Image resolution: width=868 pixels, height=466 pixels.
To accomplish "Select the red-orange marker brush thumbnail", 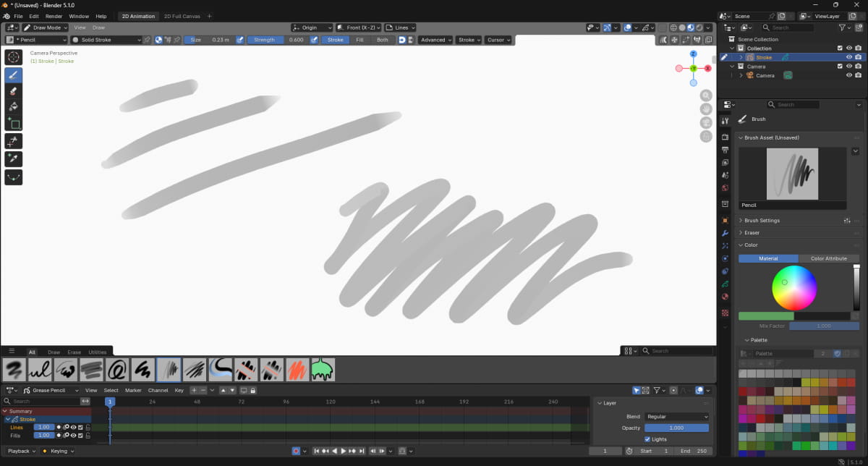I will pos(297,370).
